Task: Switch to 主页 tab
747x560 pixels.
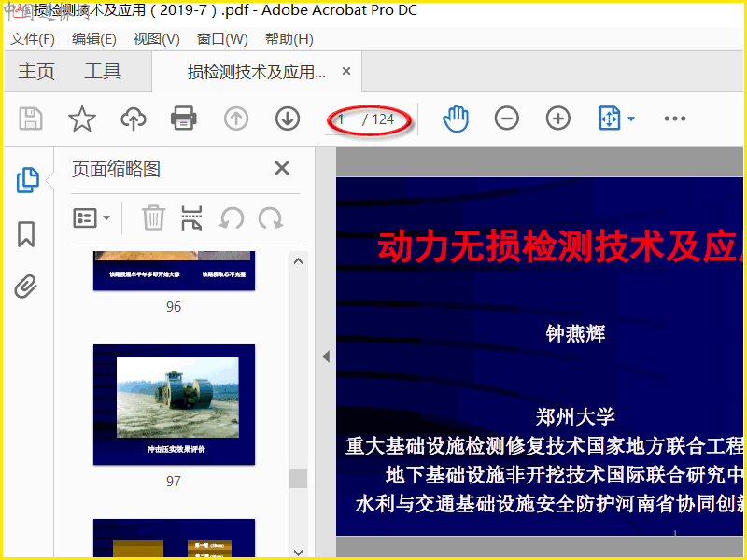Action: click(36, 72)
